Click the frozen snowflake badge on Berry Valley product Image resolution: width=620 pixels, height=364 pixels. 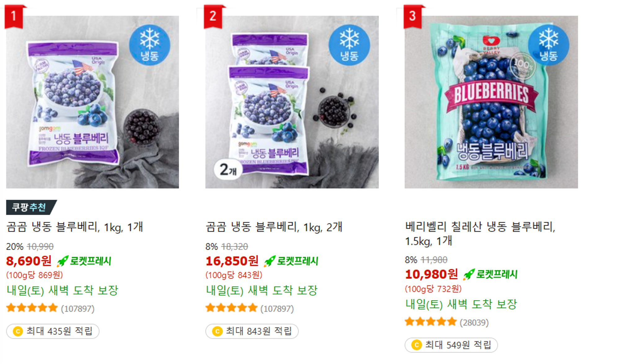click(x=548, y=45)
